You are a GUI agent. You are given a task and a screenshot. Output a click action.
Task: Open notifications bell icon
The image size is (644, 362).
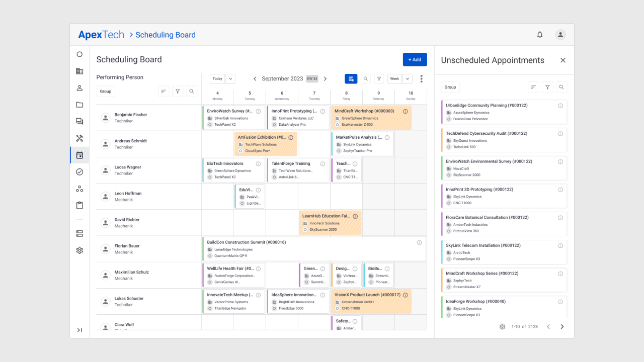coord(540,35)
